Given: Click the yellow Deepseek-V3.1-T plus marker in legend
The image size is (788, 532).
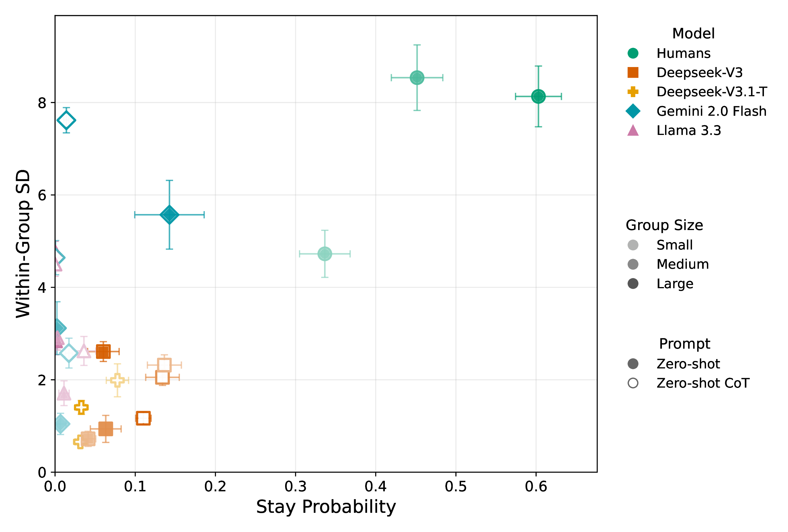Looking at the screenshot, I should pos(633,92).
